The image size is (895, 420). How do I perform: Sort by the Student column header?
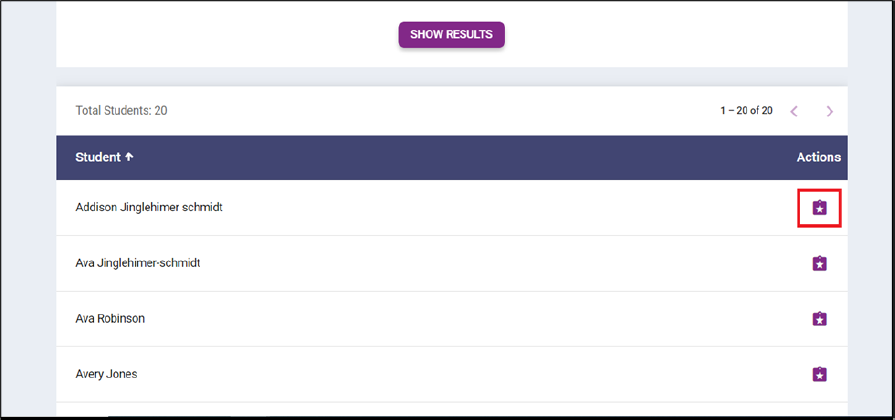click(97, 157)
